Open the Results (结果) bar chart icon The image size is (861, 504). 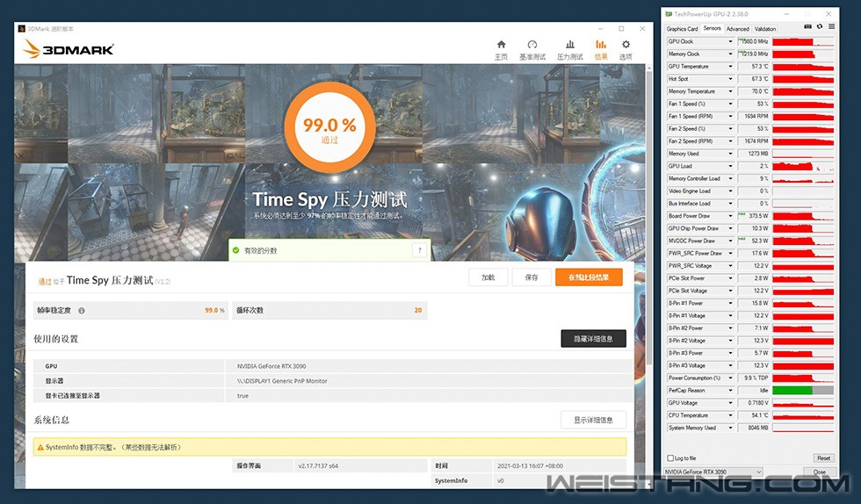point(601,45)
